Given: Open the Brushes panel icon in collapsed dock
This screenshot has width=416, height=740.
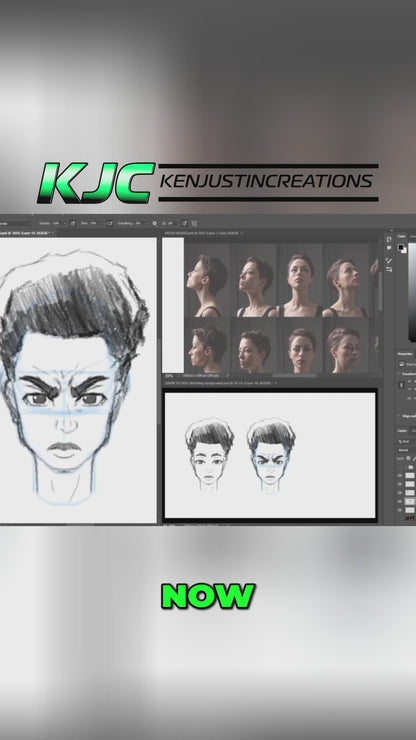Looking at the screenshot, I should [x=389, y=260].
